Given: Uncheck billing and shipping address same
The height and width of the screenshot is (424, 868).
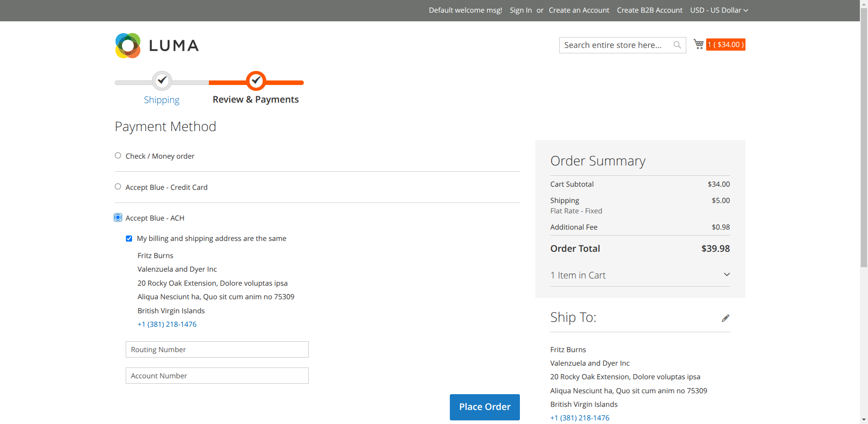Looking at the screenshot, I should 129,239.
